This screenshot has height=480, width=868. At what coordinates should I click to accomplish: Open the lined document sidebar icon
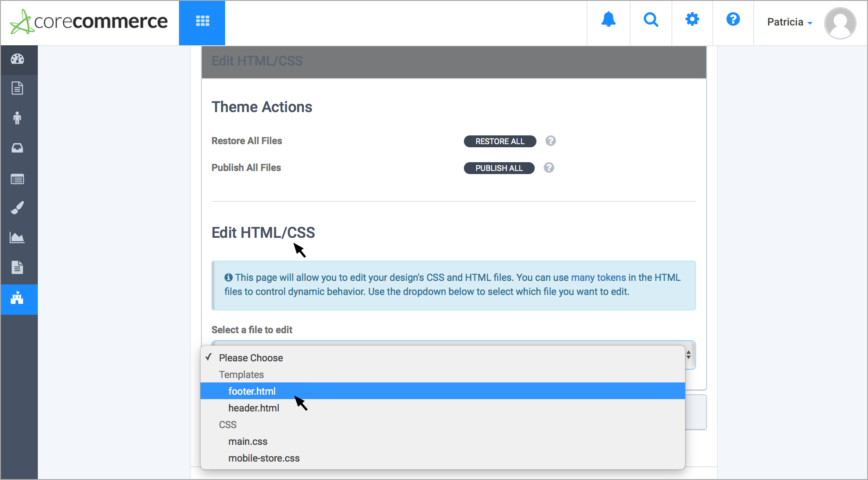[x=18, y=88]
